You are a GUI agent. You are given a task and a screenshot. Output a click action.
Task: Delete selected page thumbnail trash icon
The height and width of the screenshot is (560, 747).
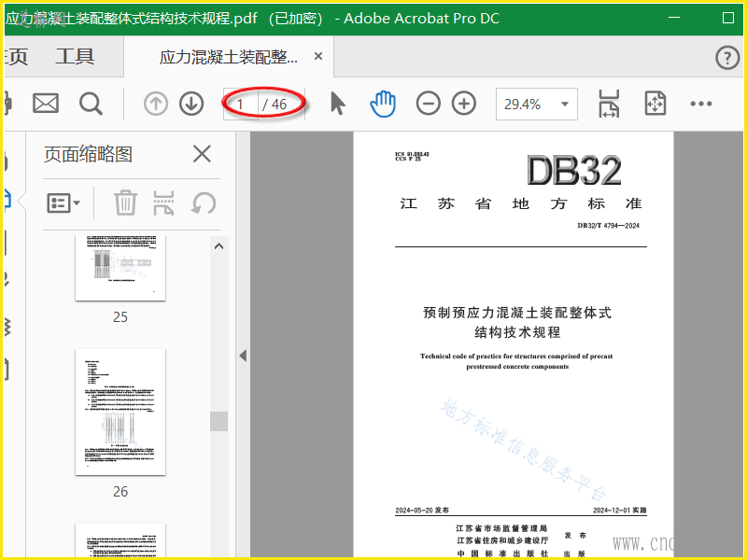(x=125, y=203)
